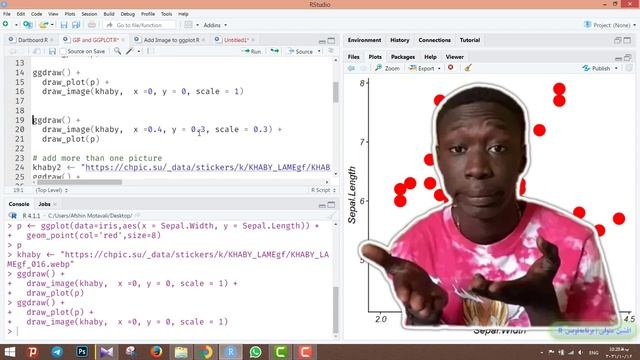Switch to the Untitled1 tab
640x360 pixels.
click(236, 40)
